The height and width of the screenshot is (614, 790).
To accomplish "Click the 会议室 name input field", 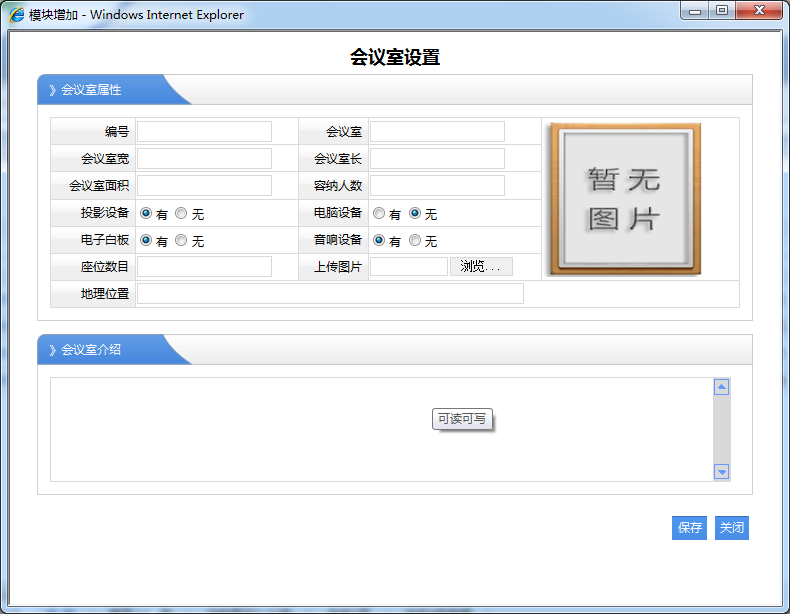I will [x=437, y=132].
